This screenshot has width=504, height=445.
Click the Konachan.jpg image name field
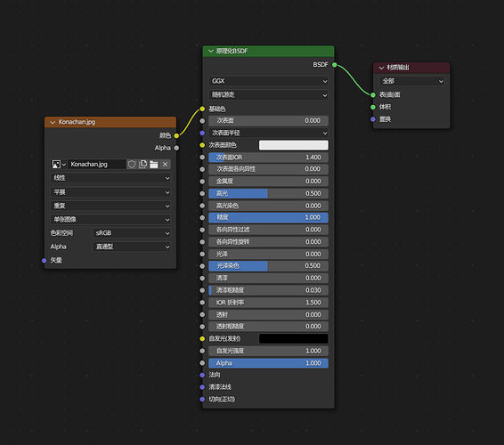[97, 164]
